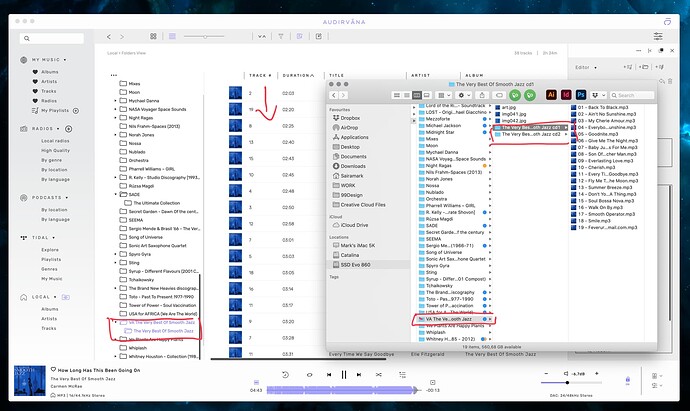Open Audirvana audio settings sliders icon

click(658, 37)
